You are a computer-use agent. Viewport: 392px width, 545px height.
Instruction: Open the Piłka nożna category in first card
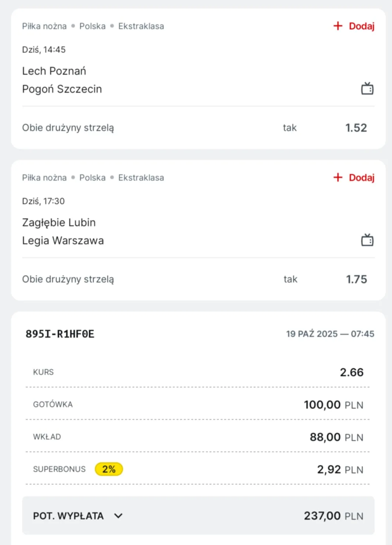[x=44, y=26]
